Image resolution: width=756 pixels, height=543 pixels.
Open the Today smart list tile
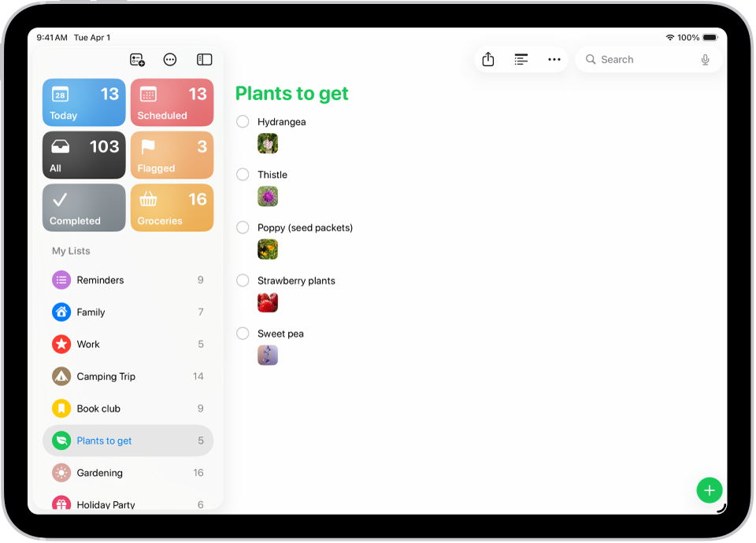(x=83, y=102)
